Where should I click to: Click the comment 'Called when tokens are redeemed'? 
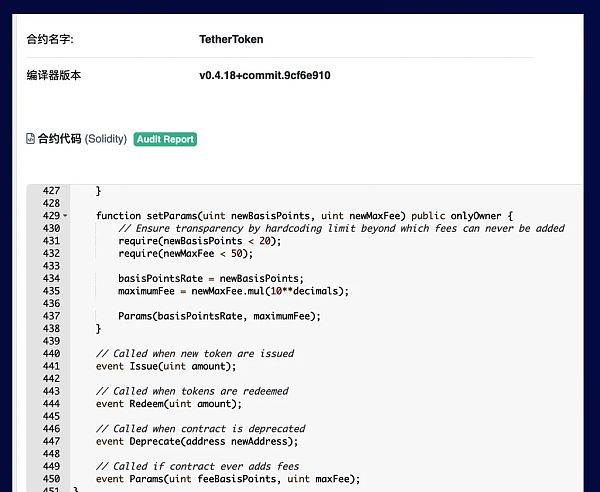point(192,391)
